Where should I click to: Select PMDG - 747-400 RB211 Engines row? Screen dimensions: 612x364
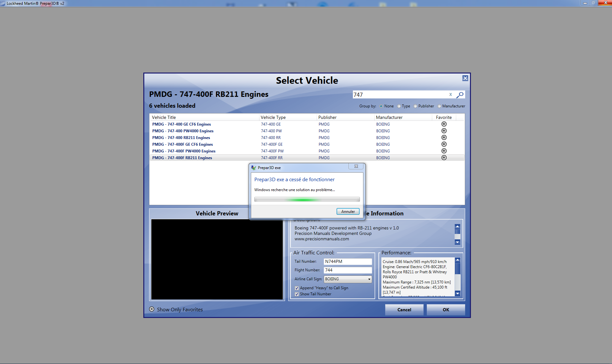tap(307, 137)
